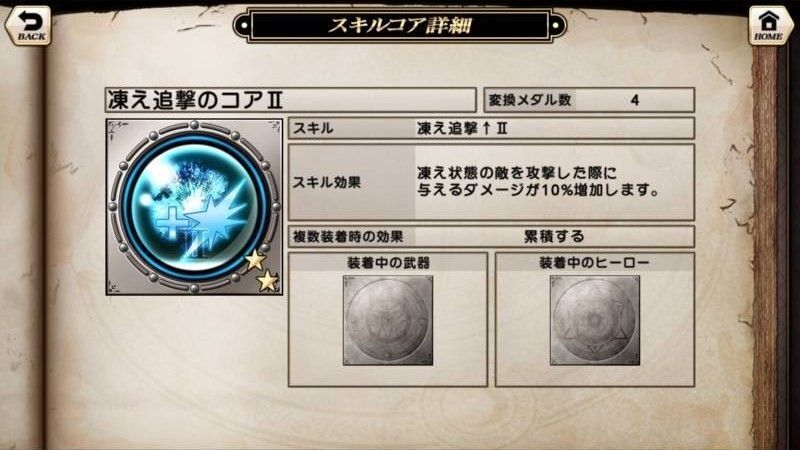Click the core name 凍え追撃のコアⅡ

[195, 101]
